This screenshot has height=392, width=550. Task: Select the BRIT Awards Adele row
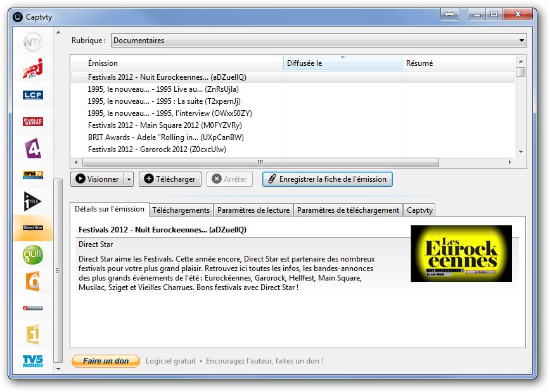pos(166,137)
